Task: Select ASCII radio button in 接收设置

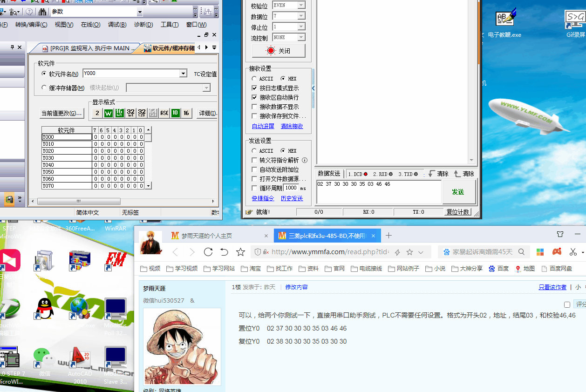Action: (254, 79)
